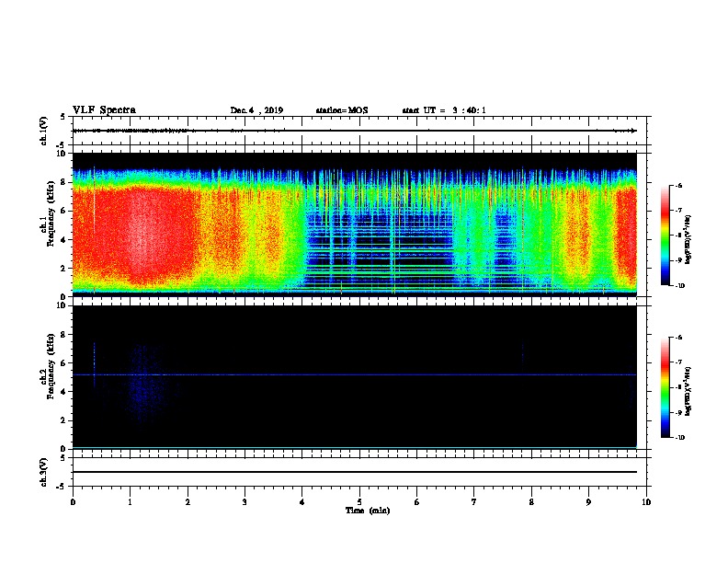Click the ch.3 flat voltage trace
The height and width of the screenshot is (563, 728).
(x=355, y=472)
